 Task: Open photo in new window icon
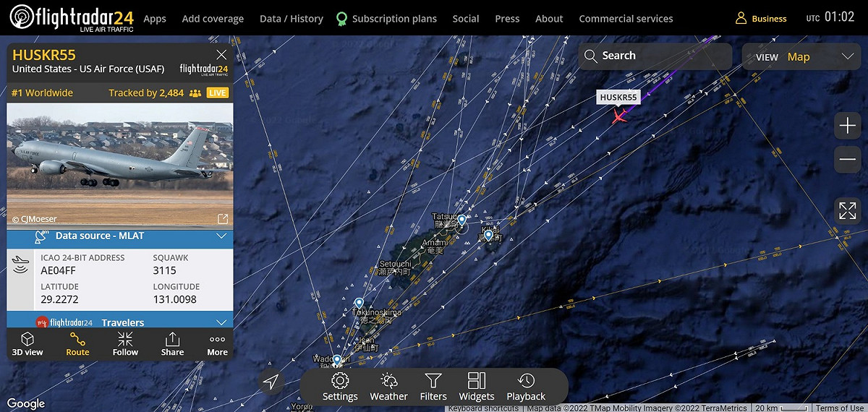(x=223, y=219)
